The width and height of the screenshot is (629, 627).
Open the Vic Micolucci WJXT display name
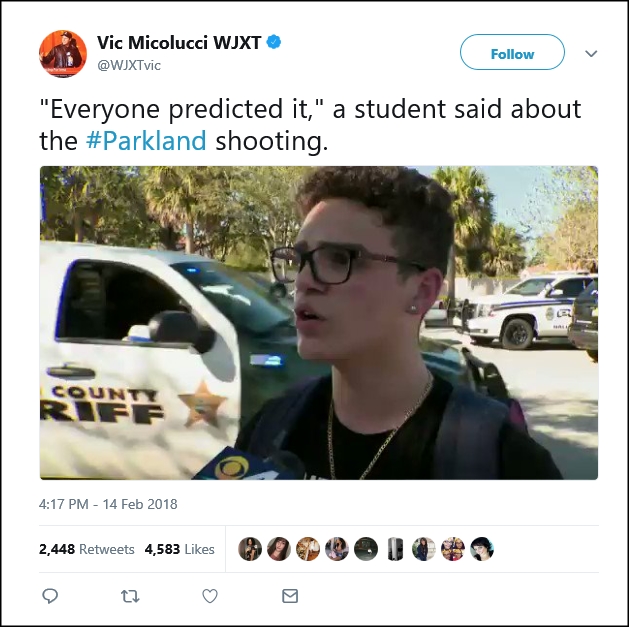pyautogui.click(x=179, y=43)
